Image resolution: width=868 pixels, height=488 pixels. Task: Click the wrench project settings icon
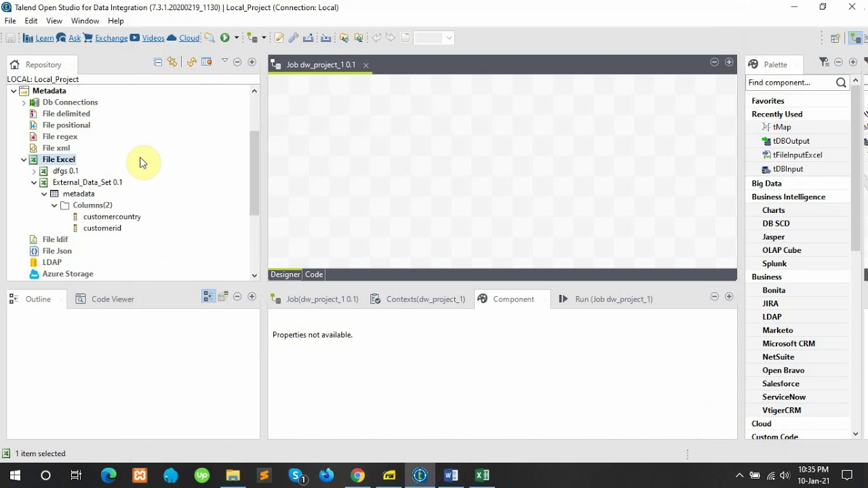[x=294, y=38]
